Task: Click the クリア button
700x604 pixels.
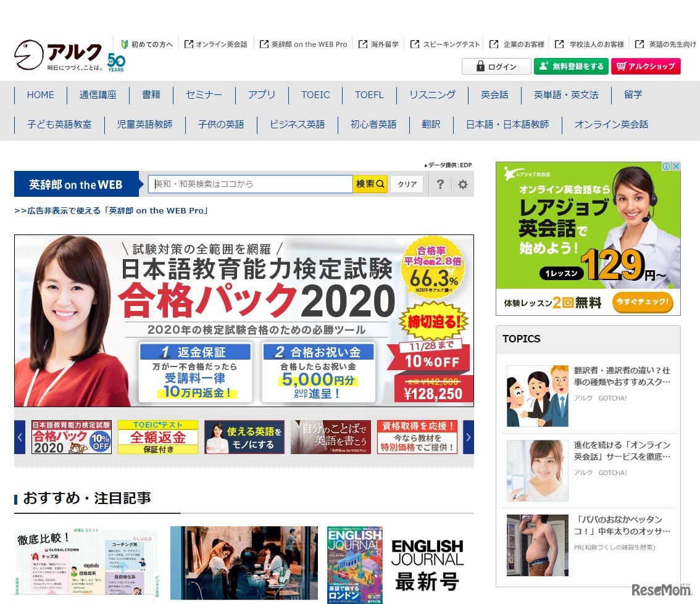Action: tap(407, 184)
